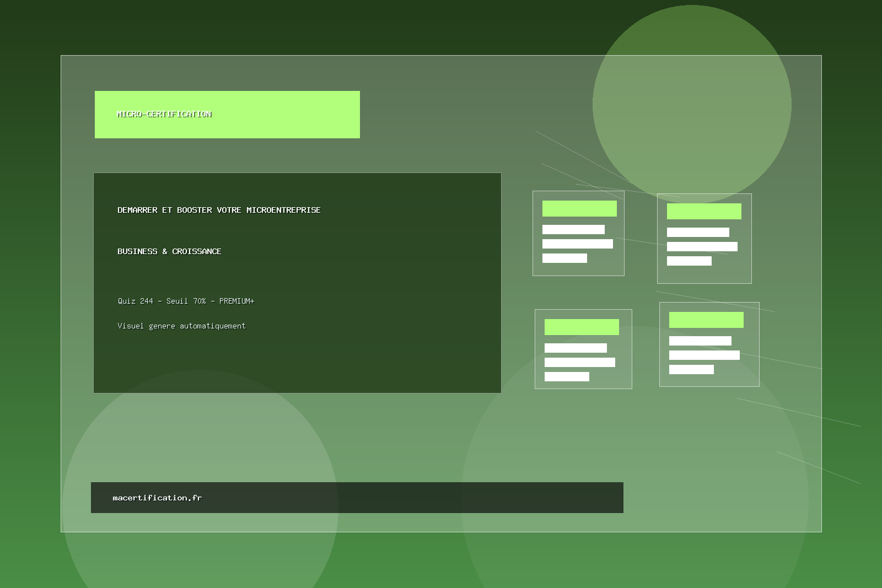The width and height of the screenshot is (882, 588).
Task: Select shortest white bar in bottom-left card
Action: point(567,376)
